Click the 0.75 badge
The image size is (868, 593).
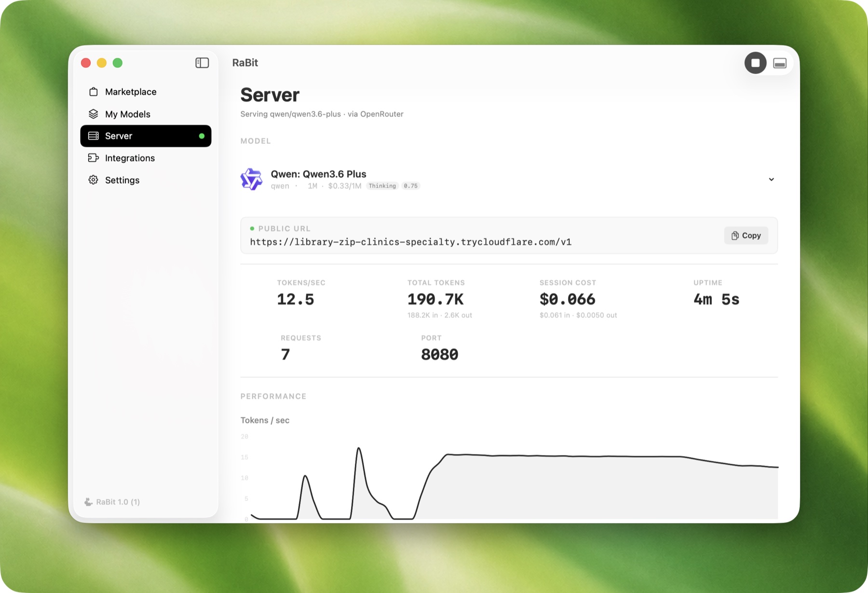click(411, 186)
